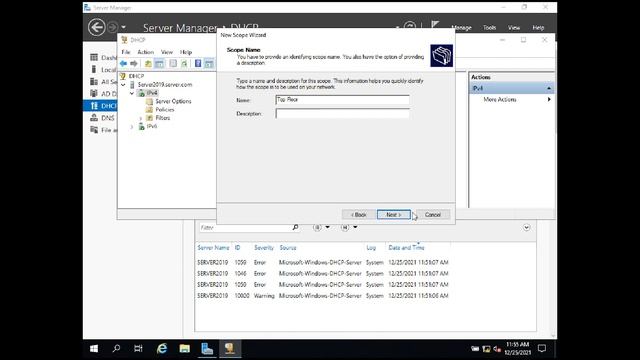Open the File menu in DHCP console
This screenshot has width=640, height=360.
(x=126, y=52)
